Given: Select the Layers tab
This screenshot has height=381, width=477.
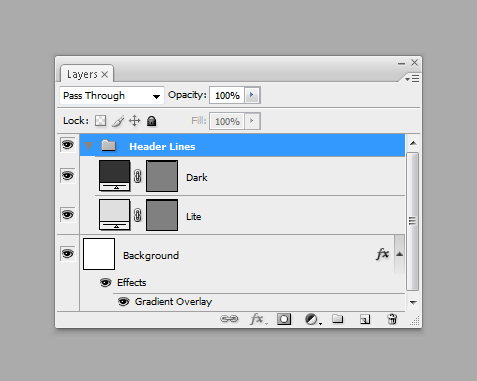Looking at the screenshot, I should click(x=87, y=74).
